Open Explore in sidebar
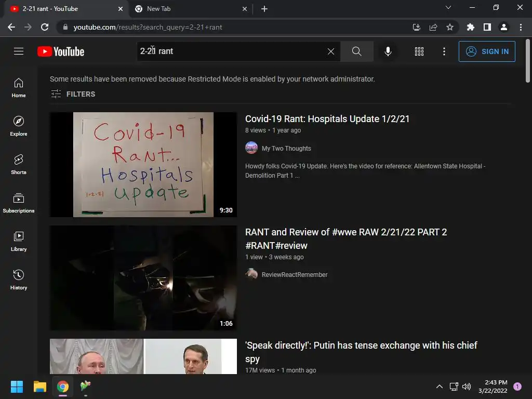 coord(19,126)
